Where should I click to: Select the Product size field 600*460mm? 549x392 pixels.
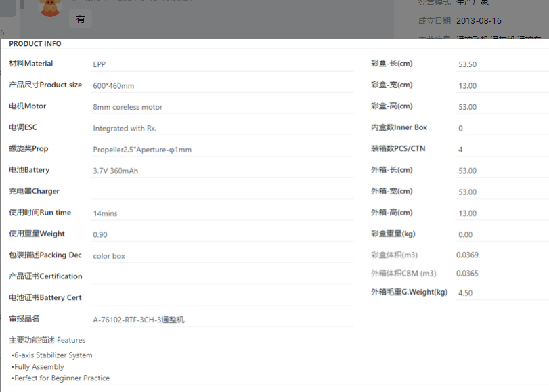(x=222, y=86)
